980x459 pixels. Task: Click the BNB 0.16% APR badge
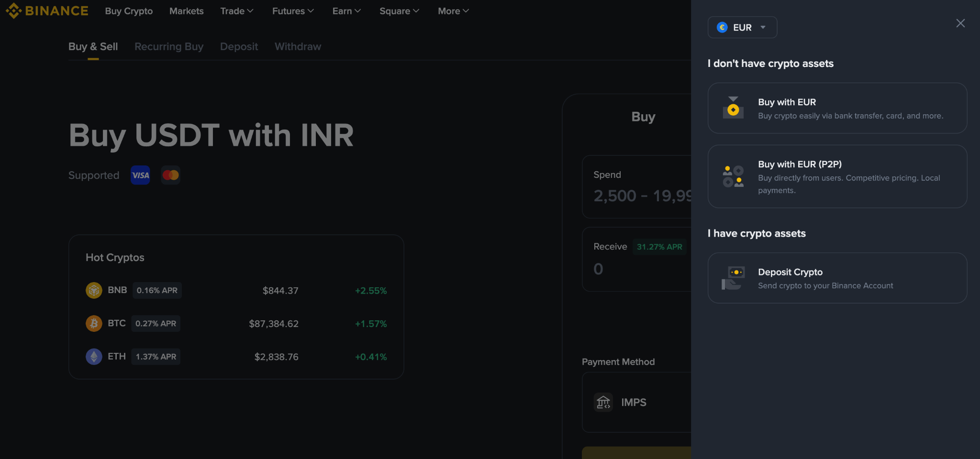point(157,290)
